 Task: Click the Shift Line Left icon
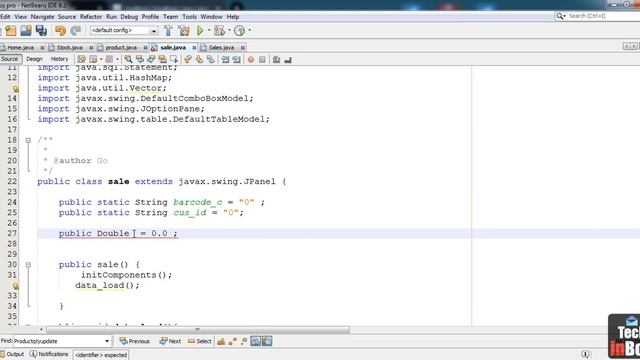coord(225,60)
